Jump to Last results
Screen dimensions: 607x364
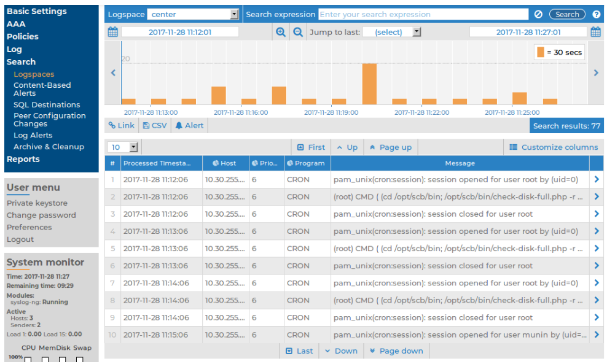[299, 351]
